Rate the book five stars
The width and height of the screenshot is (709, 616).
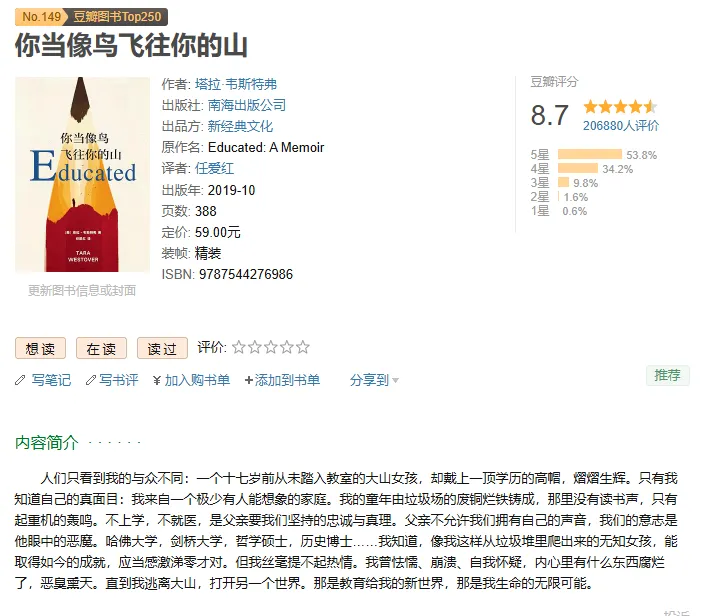click(303, 347)
